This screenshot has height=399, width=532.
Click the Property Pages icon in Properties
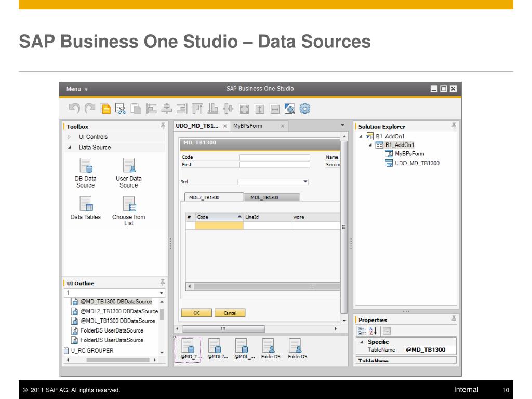click(x=387, y=331)
